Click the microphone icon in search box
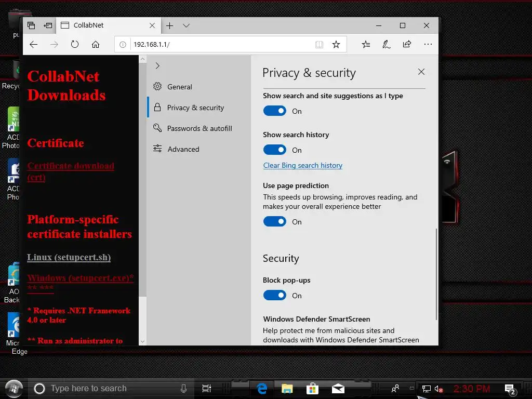This screenshot has width=532, height=399. click(183, 389)
